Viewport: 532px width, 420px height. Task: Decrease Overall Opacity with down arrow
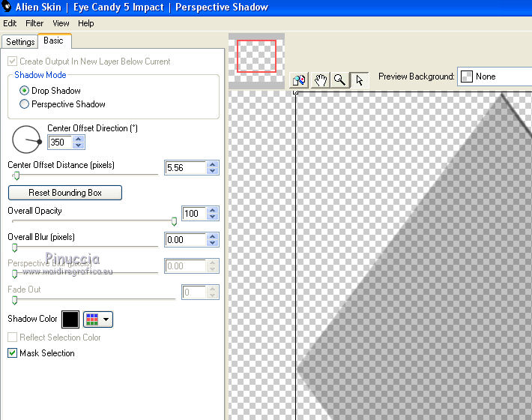(213, 216)
